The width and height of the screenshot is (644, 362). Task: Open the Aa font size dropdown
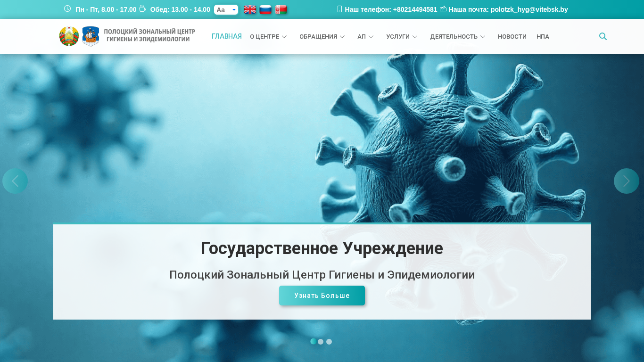click(226, 9)
